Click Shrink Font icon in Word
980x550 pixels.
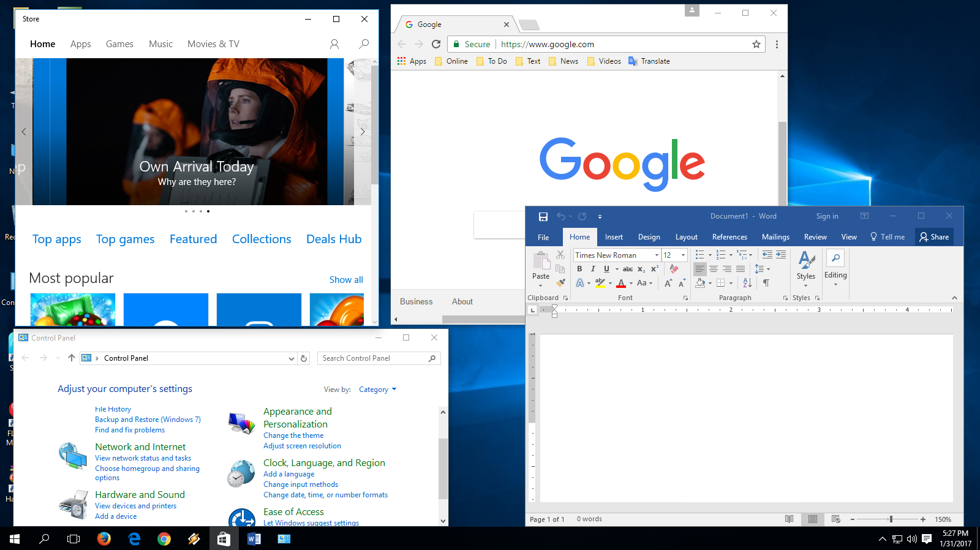point(682,283)
